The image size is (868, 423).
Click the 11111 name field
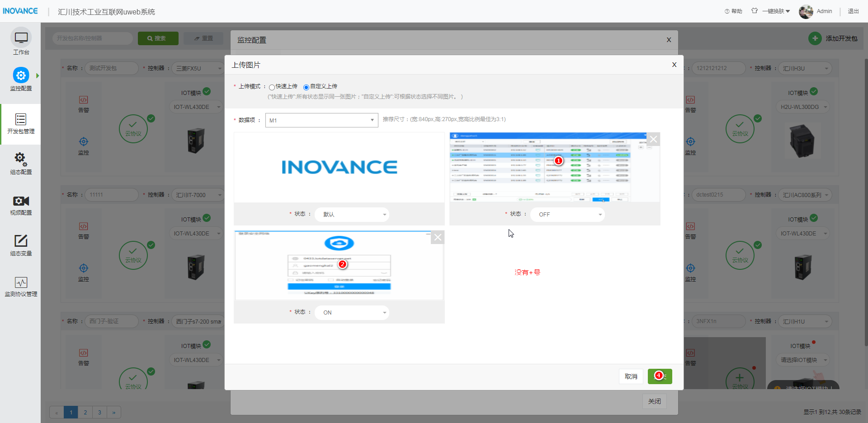112,195
